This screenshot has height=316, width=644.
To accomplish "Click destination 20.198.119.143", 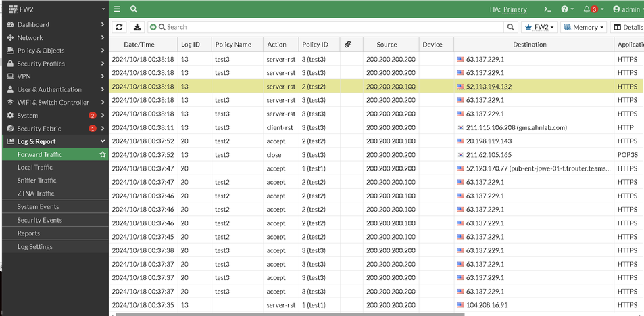I will (488, 141).
